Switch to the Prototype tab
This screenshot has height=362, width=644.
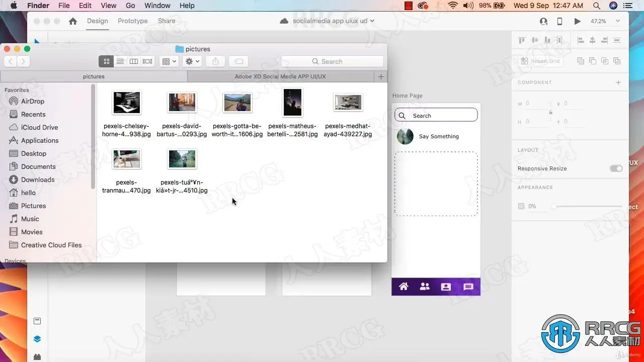133,21
